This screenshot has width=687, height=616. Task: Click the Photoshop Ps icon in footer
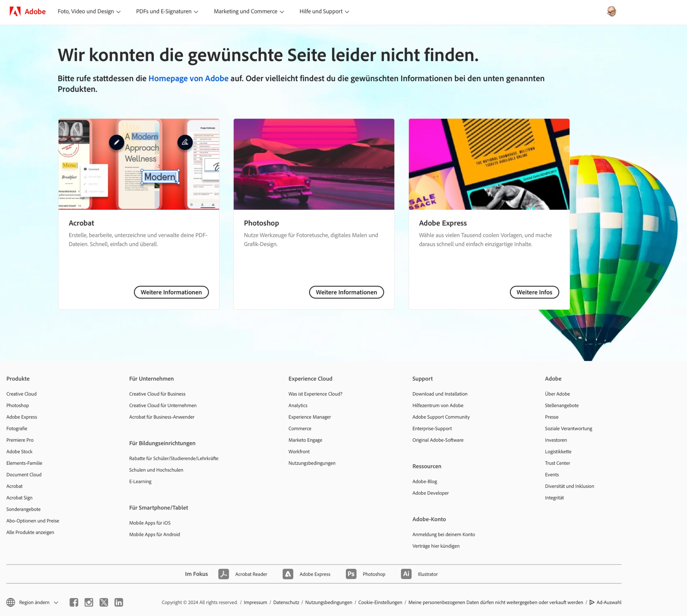coord(351,574)
